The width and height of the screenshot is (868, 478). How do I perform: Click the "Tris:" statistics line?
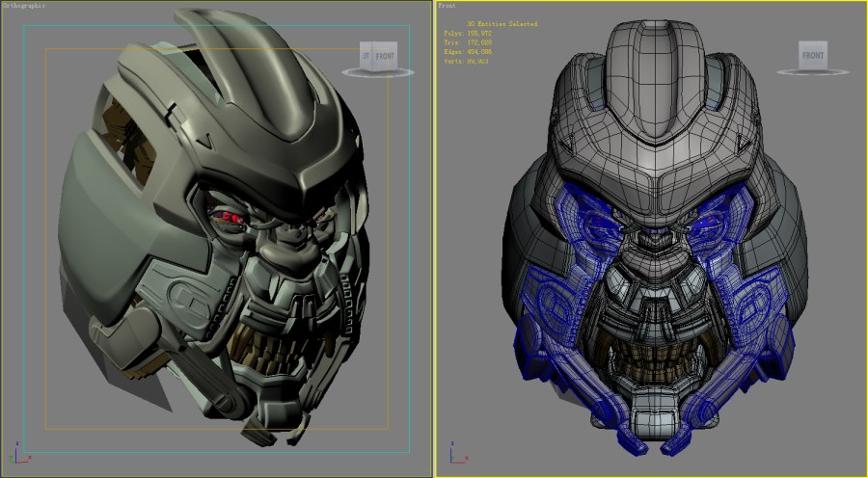pyautogui.click(x=468, y=42)
